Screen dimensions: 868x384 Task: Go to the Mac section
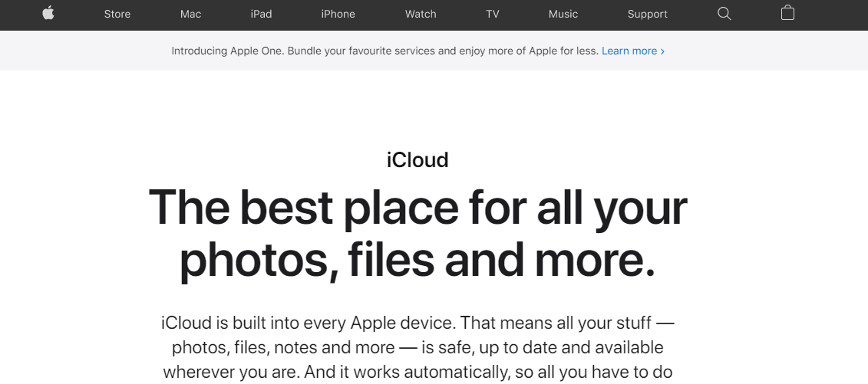click(190, 15)
